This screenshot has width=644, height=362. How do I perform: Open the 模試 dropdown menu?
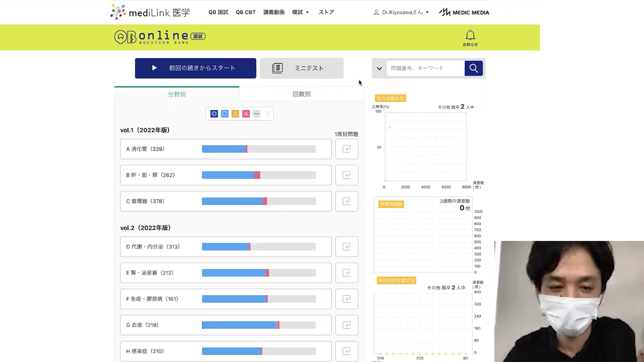click(300, 12)
